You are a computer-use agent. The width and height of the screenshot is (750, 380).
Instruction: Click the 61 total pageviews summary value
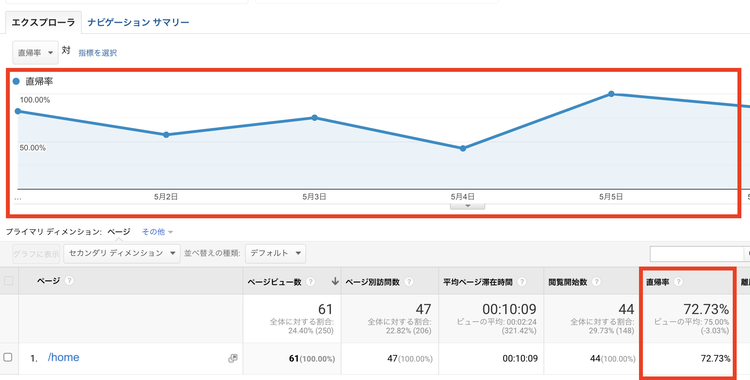[x=325, y=309]
